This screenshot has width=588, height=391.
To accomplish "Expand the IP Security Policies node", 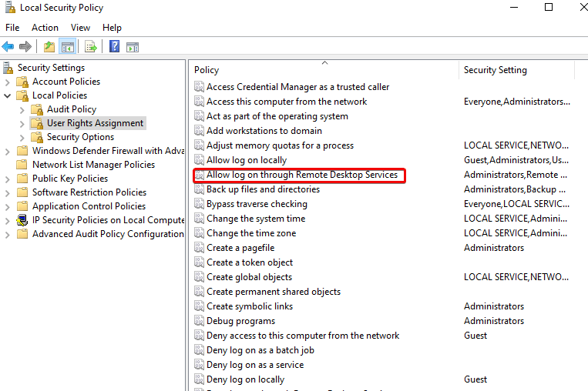I will pos(7,221).
